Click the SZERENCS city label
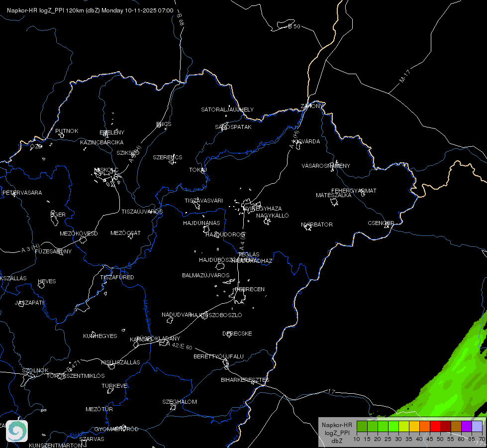The image size is (487, 448). 168,157
